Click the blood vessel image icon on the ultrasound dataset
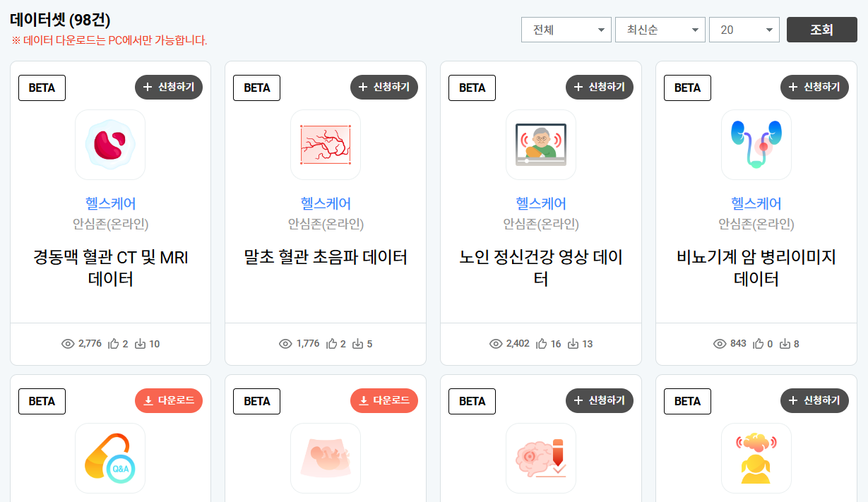This screenshot has width=868, height=502. coord(325,145)
